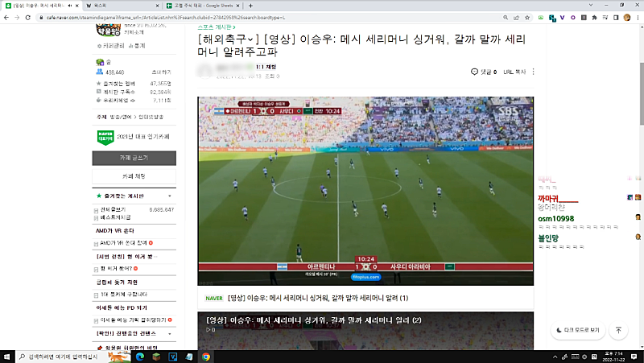Click the purple circle extension icon

(573, 18)
